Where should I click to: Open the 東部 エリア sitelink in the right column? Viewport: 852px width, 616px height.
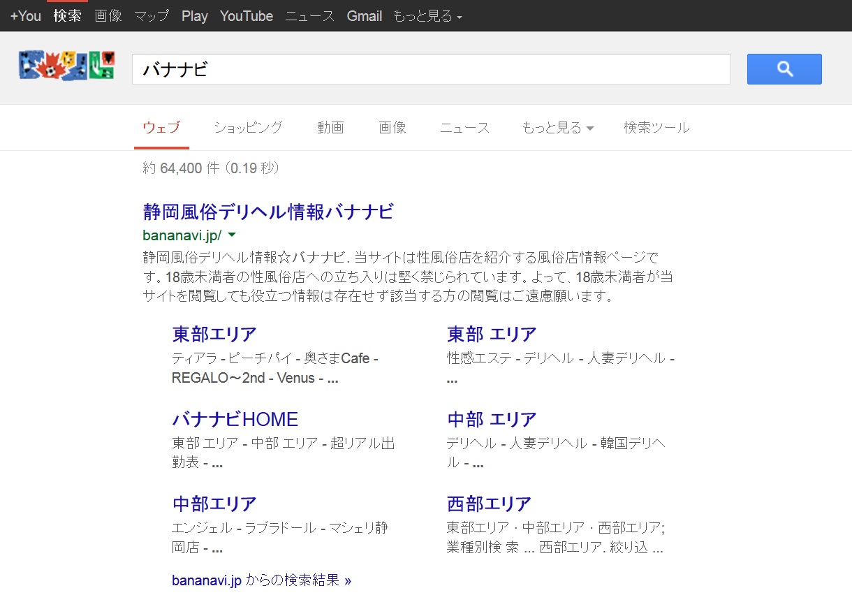(x=492, y=334)
